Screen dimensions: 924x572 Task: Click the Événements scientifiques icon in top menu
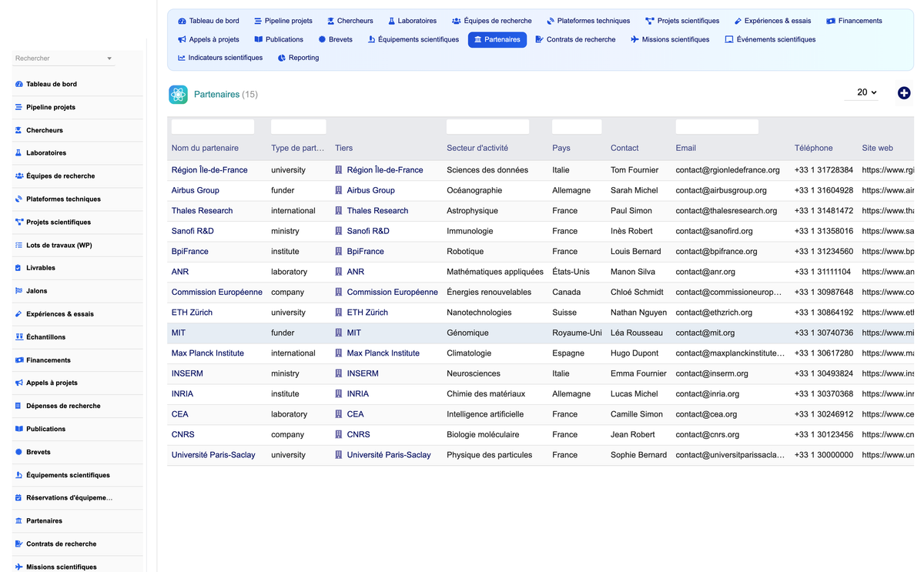coord(729,39)
